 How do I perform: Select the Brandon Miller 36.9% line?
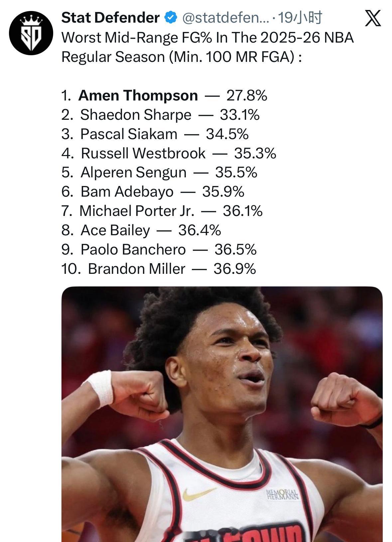pyautogui.click(x=159, y=269)
